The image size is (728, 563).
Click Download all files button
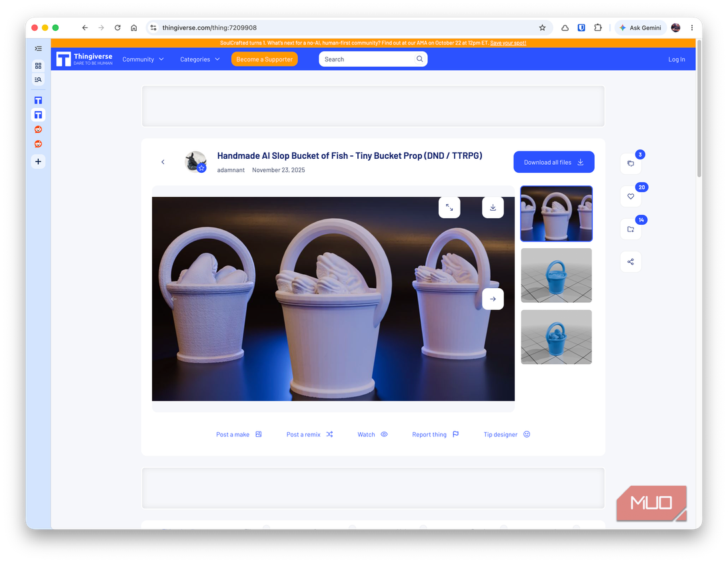[x=553, y=162]
